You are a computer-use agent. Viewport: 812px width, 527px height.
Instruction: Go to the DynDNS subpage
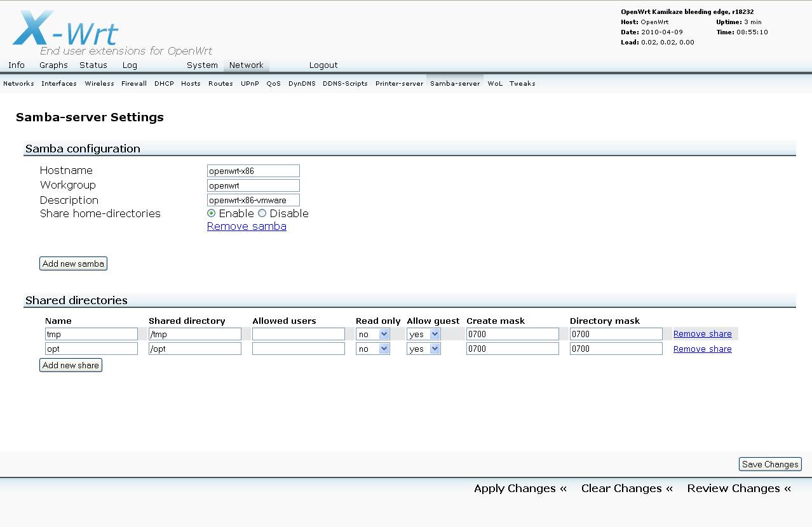point(302,83)
